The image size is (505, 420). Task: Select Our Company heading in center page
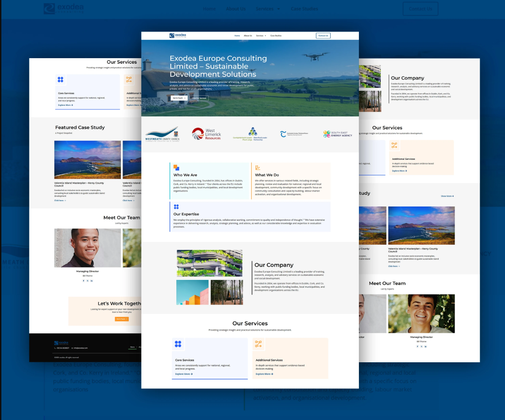(274, 265)
